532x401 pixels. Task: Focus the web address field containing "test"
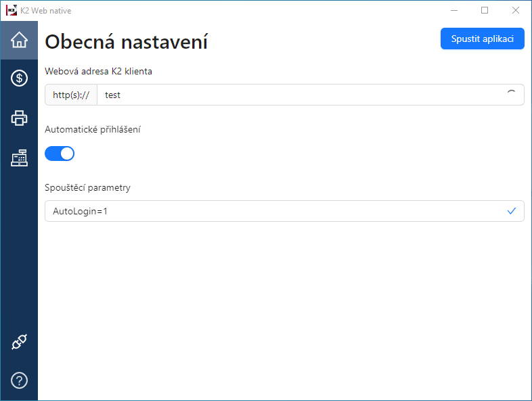298,95
